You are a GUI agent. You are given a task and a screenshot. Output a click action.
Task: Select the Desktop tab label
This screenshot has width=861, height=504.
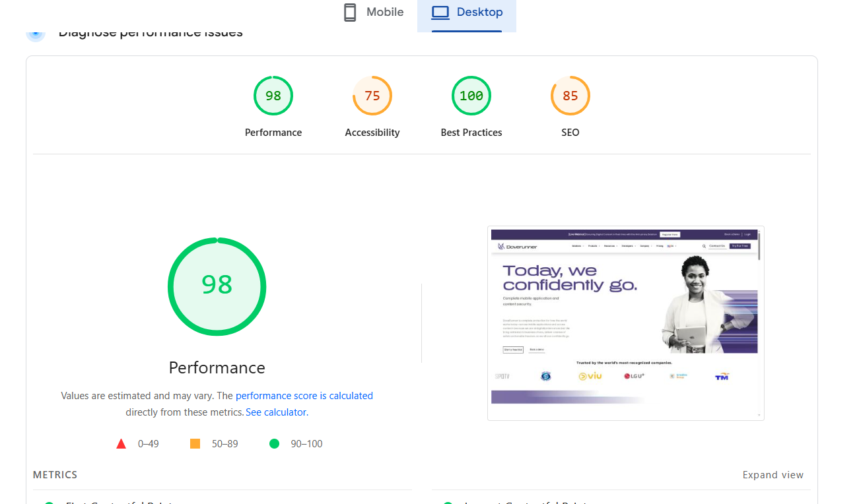(x=479, y=13)
